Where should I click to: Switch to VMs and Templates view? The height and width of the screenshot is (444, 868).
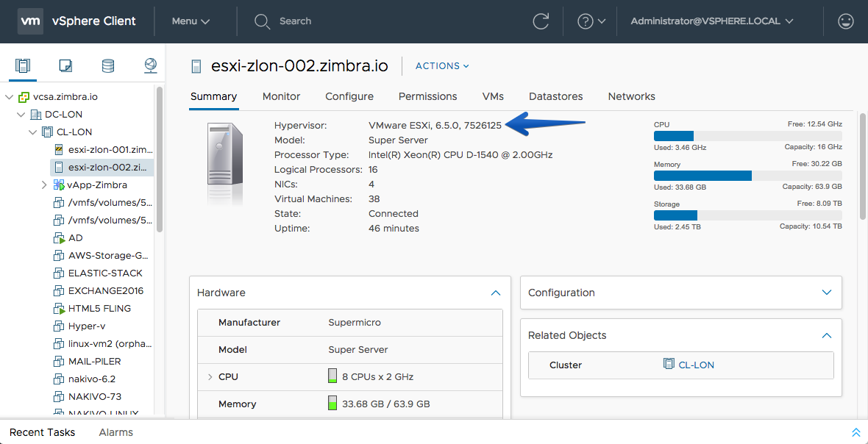click(x=65, y=66)
